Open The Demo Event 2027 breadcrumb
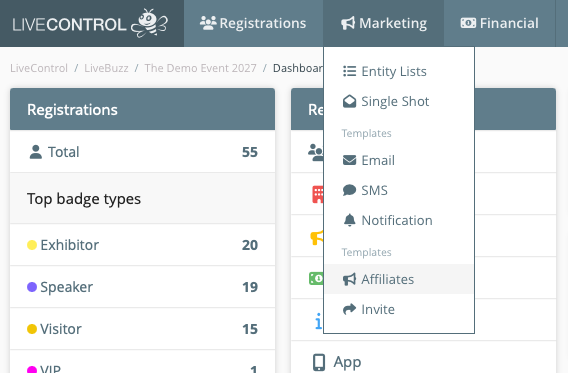Image resolution: width=568 pixels, height=373 pixels. click(200, 68)
